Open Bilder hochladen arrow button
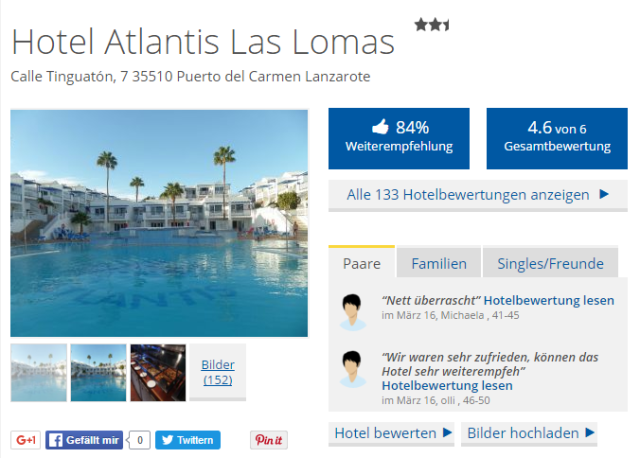 coord(531,433)
